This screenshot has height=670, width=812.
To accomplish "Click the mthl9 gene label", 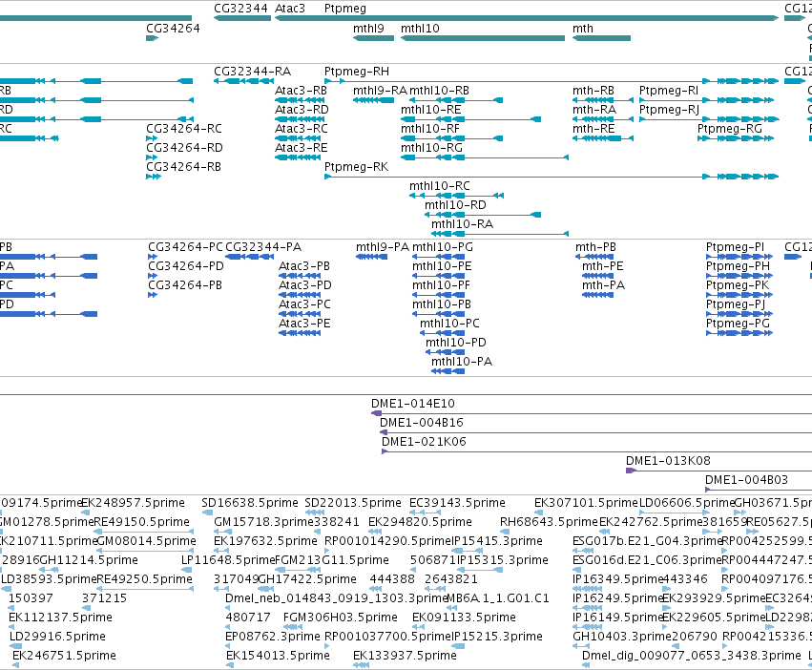I will 368,28.
